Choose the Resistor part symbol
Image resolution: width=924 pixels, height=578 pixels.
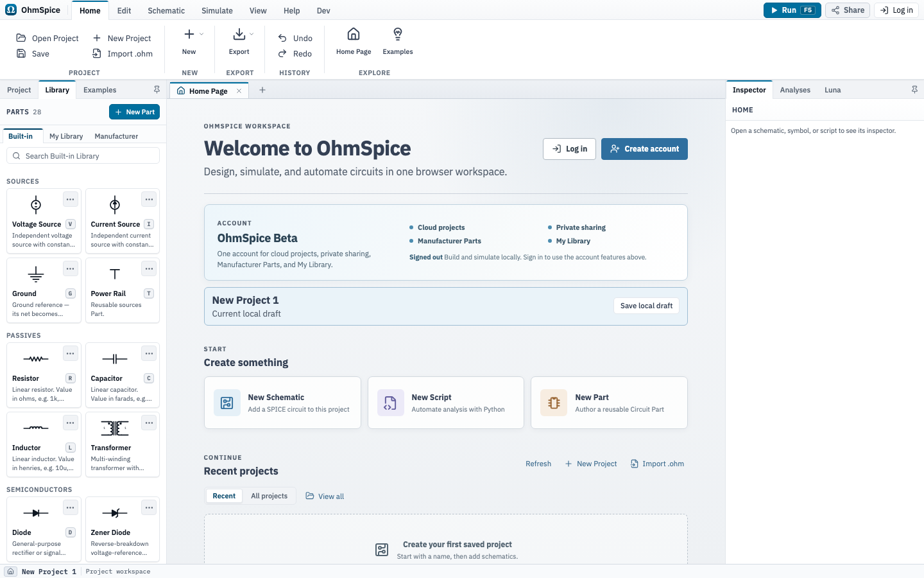(36, 359)
